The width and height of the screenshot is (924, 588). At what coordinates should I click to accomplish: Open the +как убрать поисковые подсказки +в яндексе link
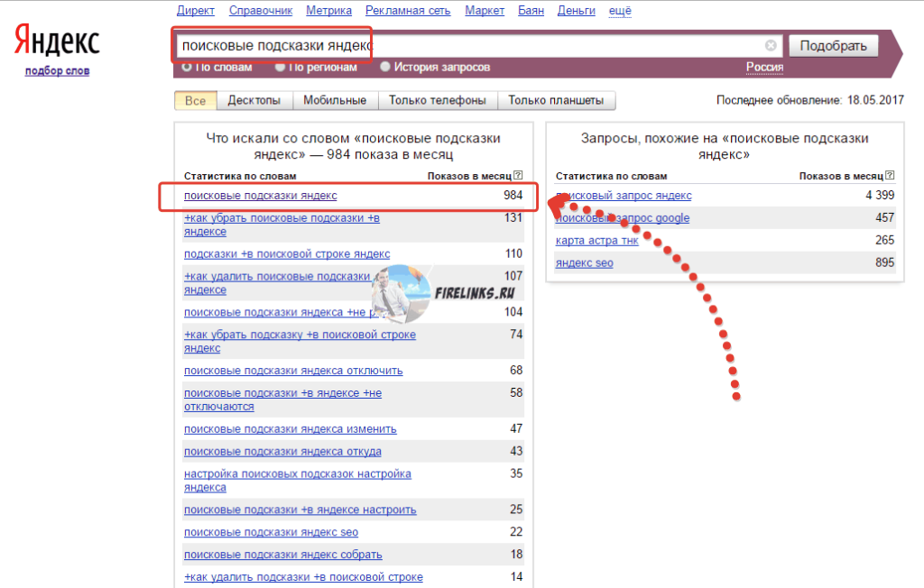(282, 225)
